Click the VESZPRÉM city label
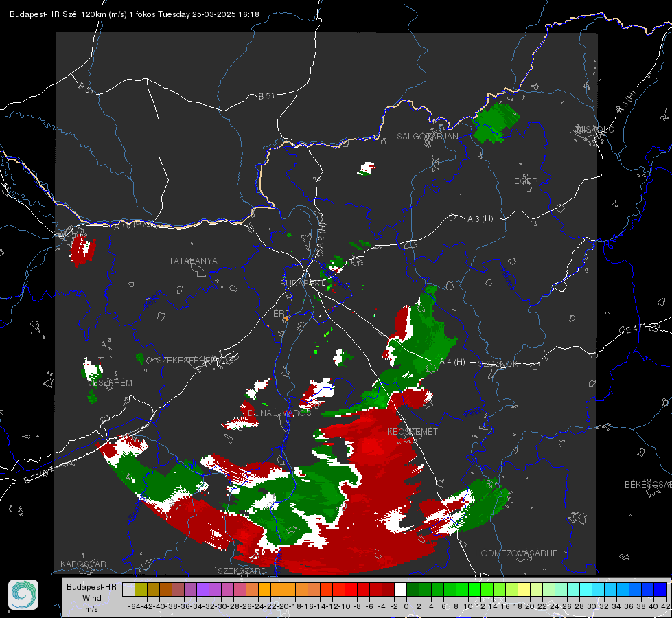 [110, 383]
